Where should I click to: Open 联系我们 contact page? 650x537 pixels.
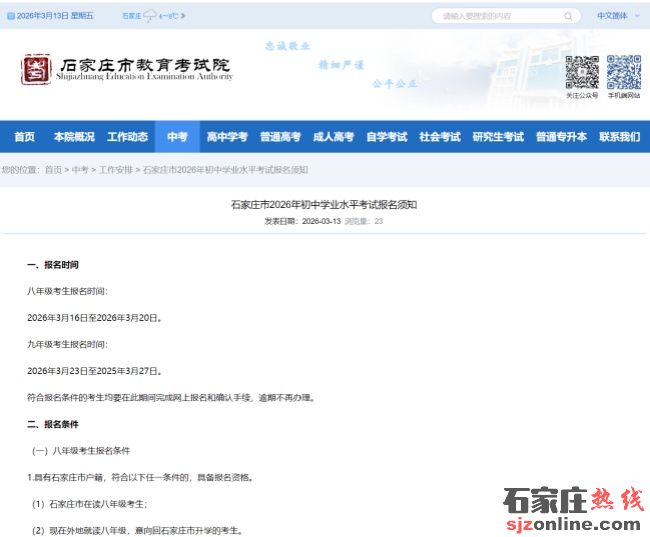[619, 137]
